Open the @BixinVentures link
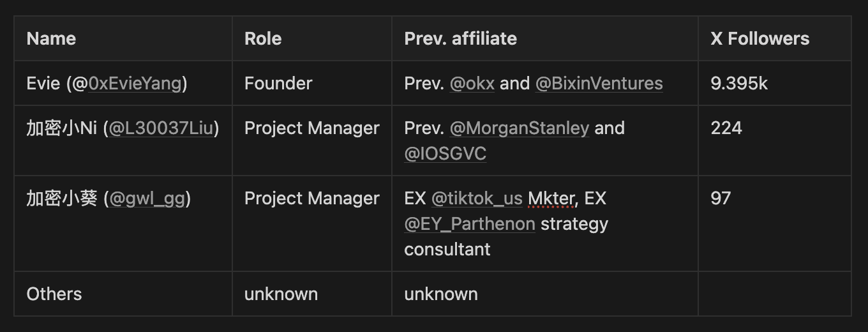 (599, 84)
